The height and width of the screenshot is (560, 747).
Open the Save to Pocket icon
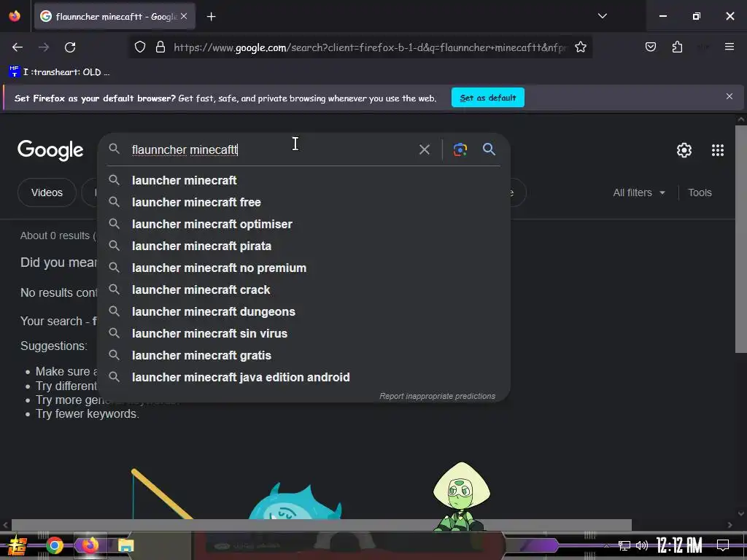[x=650, y=47]
